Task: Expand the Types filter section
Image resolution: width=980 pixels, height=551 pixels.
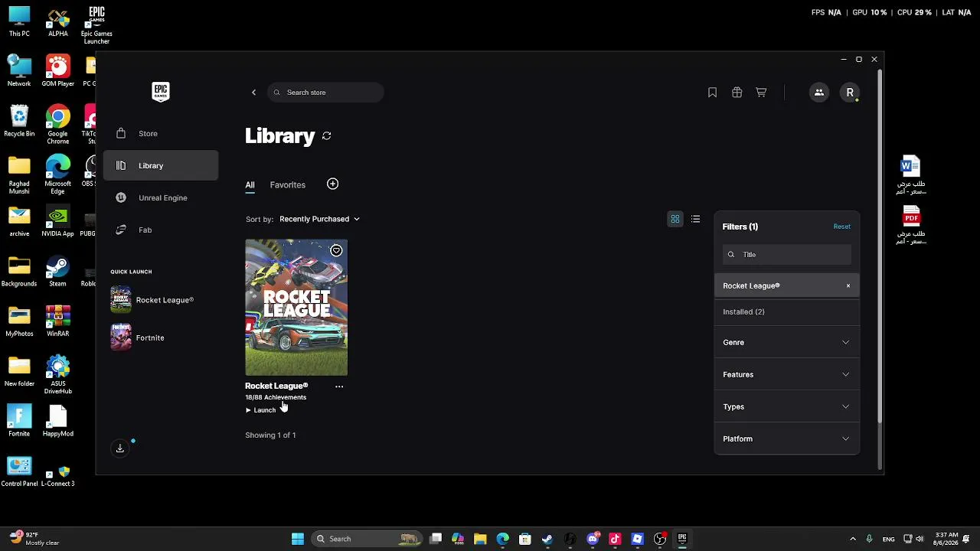Action: pos(787,406)
